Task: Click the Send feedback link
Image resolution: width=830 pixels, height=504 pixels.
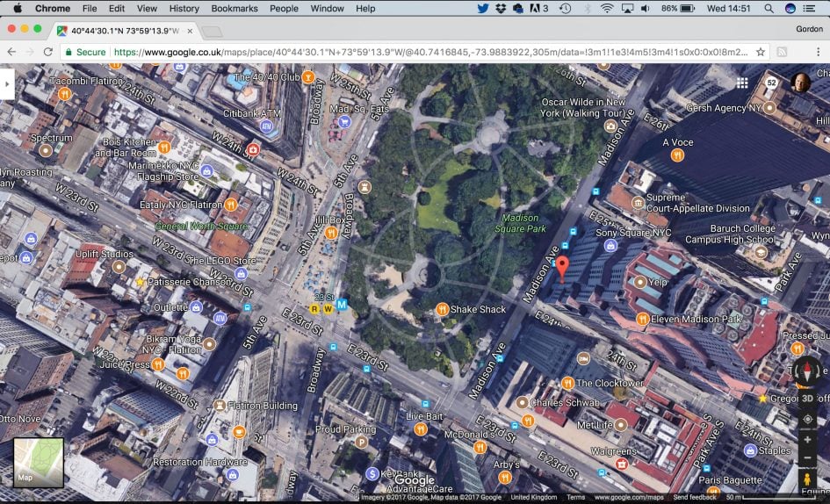Action: [x=695, y=497]
